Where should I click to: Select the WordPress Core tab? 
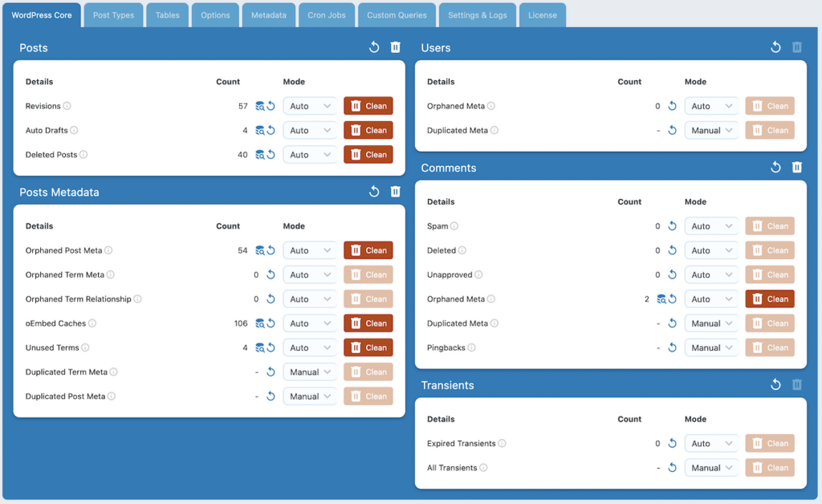[x=42, y=15]
